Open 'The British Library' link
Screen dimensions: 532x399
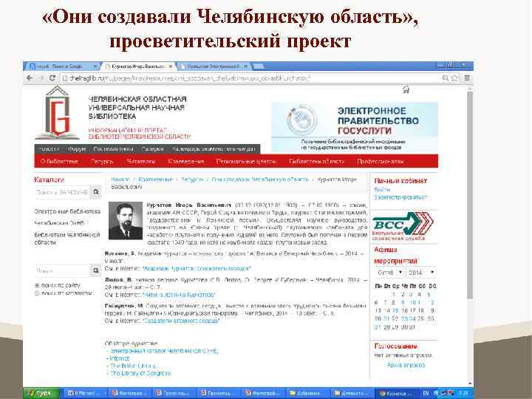133,366
